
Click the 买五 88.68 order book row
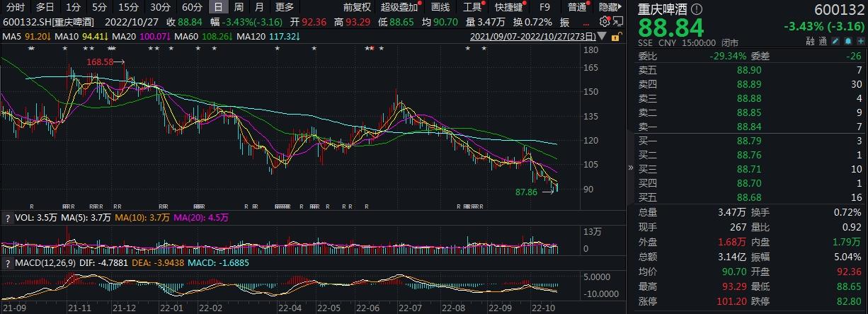tap(751, 198)
